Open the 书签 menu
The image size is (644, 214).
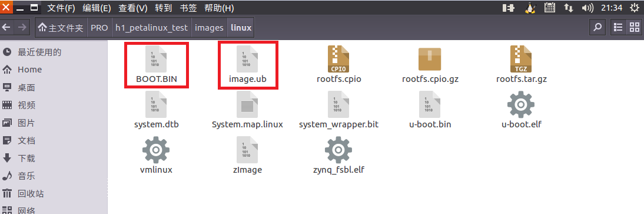click(x=188, y=8)
